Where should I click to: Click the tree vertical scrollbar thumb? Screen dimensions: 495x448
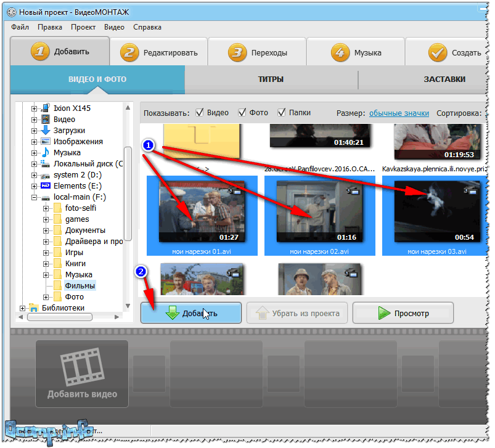coord(128,193)
